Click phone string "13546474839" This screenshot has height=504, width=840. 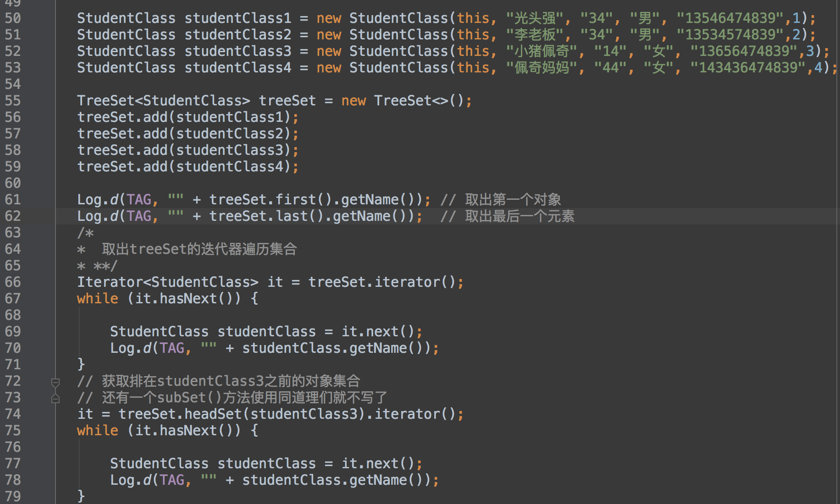pos(730,18)
